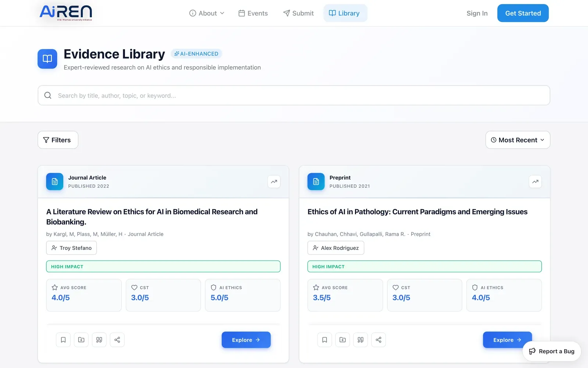This screenshot has width=588, height=368.
Task: Click the star icon in AVG SCORE 4.0/5 tile
Action: click(55, 287)
